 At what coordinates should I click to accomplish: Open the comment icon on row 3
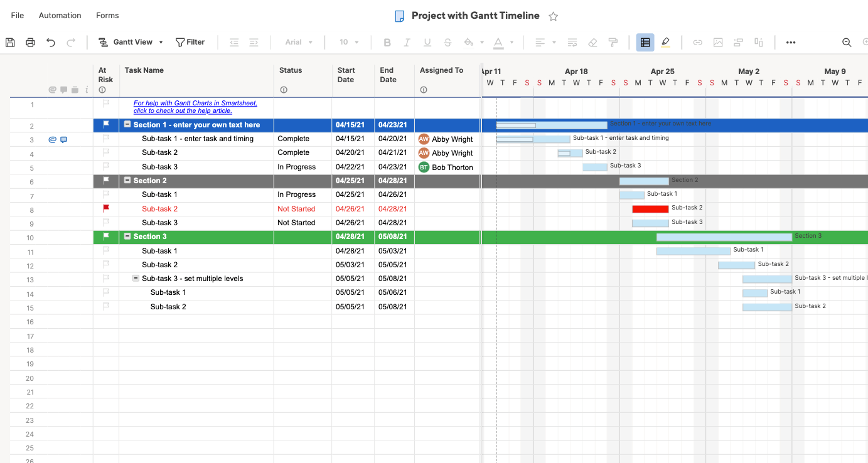pos(63,139)
